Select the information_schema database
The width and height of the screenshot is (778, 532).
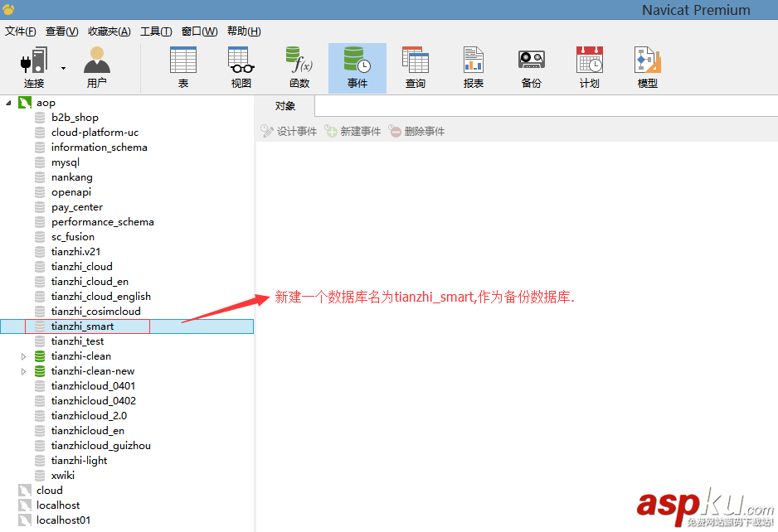99,148
